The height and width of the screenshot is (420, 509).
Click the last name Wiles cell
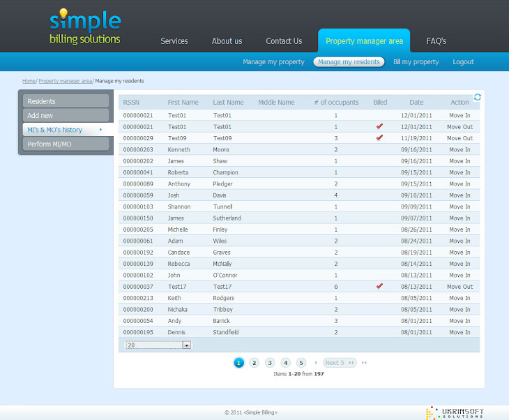220,241
